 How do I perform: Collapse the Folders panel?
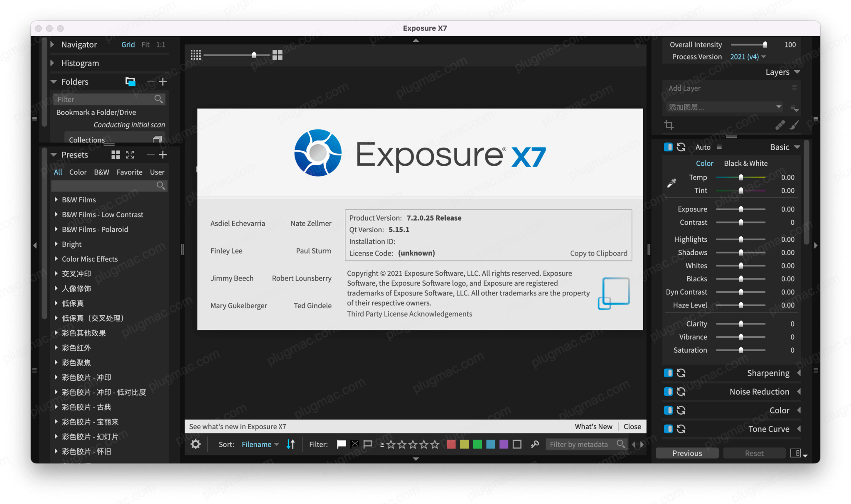pyautogui.click(x=53, y=82)
